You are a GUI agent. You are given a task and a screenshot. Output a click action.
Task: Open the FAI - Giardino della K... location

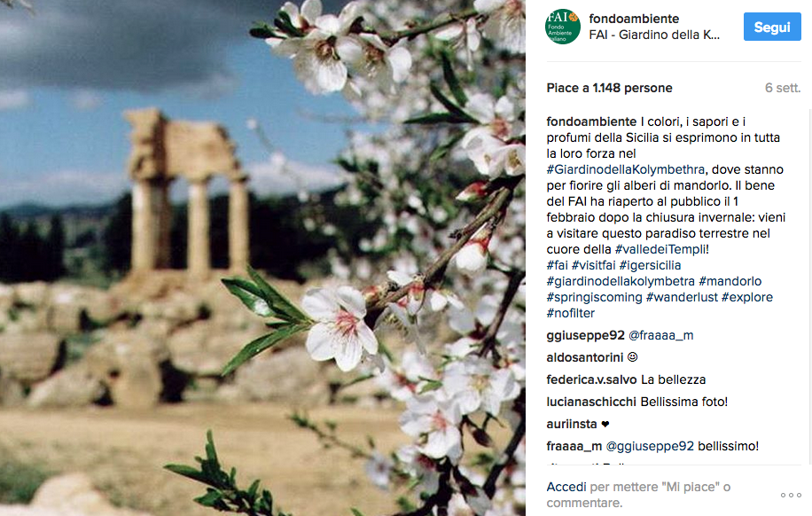point(654,35)
